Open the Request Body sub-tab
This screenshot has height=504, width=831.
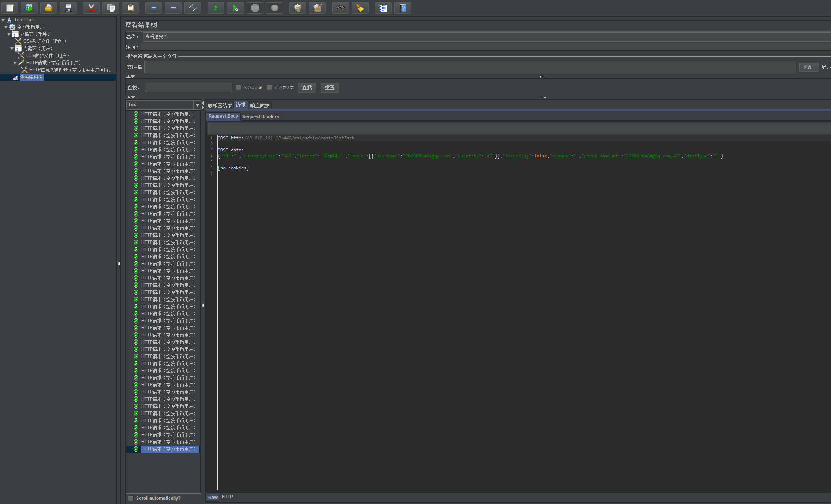coord(223,116)
